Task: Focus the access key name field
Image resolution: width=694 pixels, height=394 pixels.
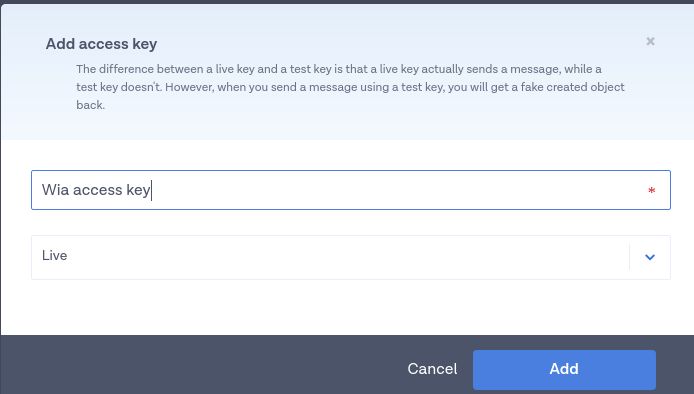Action: (x=351, y=190)
